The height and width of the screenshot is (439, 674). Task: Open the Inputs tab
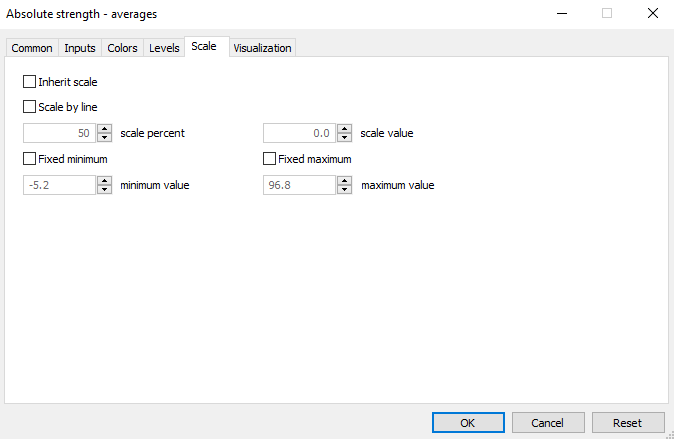pos(80,48)
